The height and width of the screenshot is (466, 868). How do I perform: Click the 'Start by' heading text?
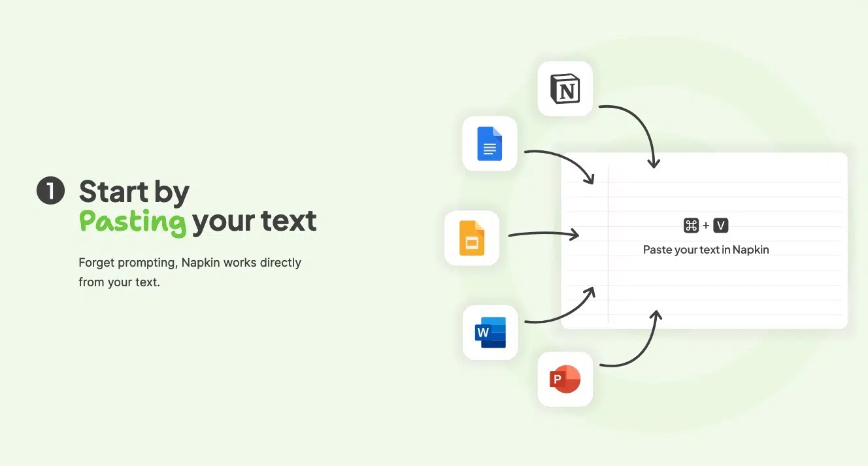coord(134,191)
